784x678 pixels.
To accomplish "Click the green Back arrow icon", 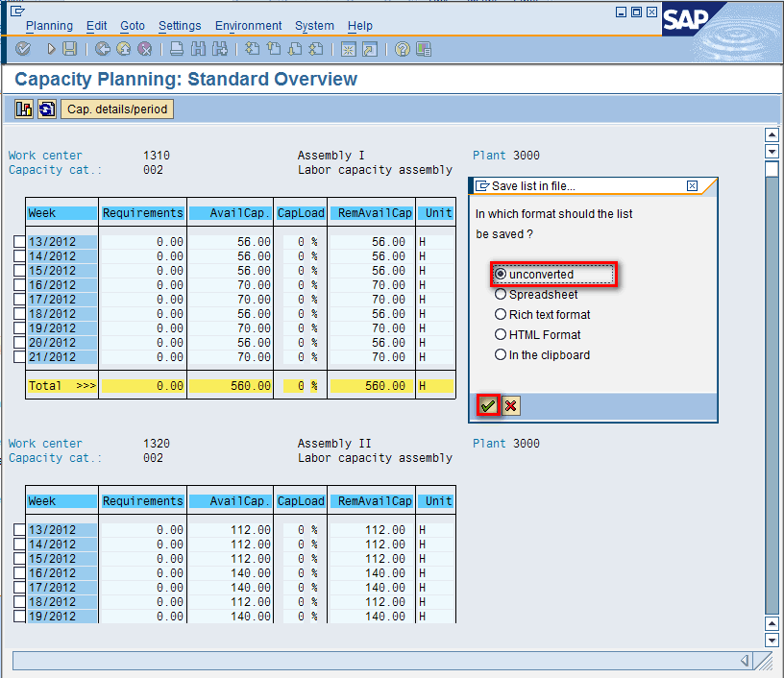I will coord(103,49).
